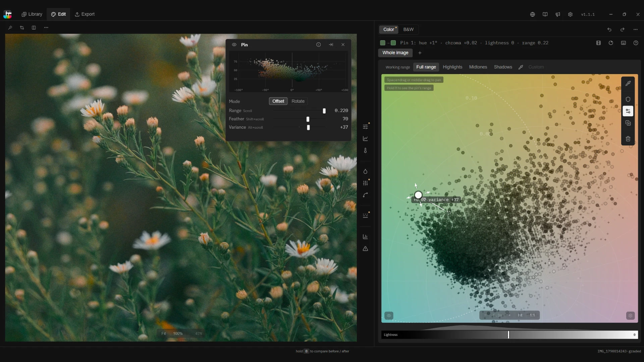Switch to B&W mode
This screenshot has width=644, height=362.
coord(408,29)
